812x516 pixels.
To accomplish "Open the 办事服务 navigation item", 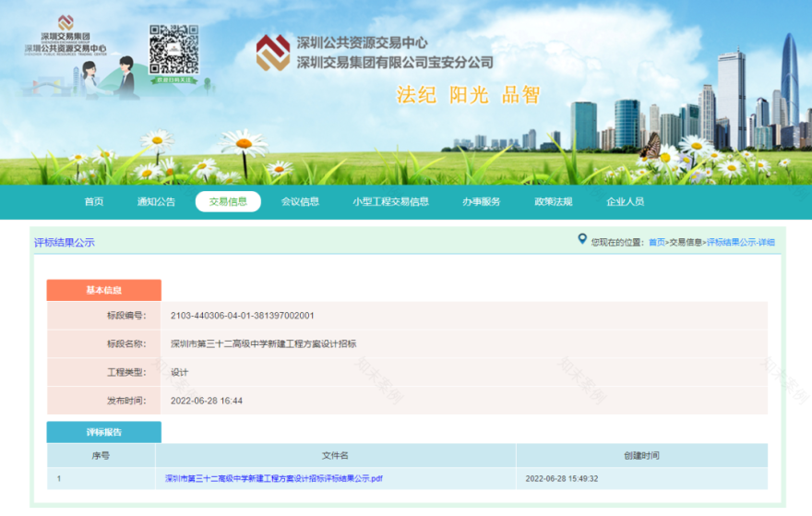I will 481,201.
